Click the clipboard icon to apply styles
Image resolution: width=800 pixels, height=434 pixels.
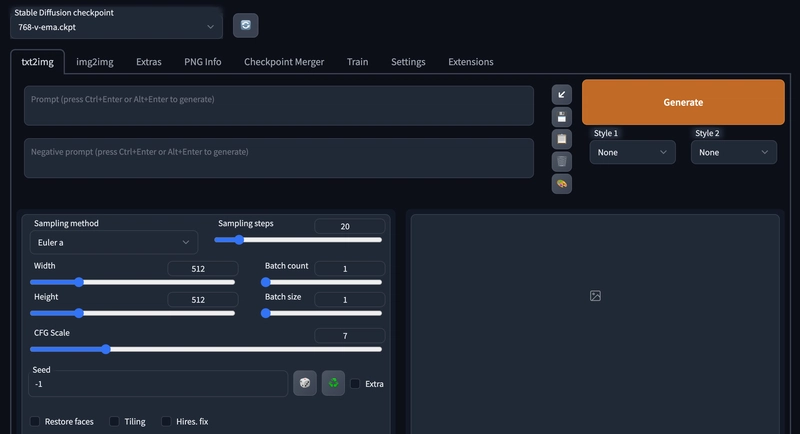(x=561, y=139)
